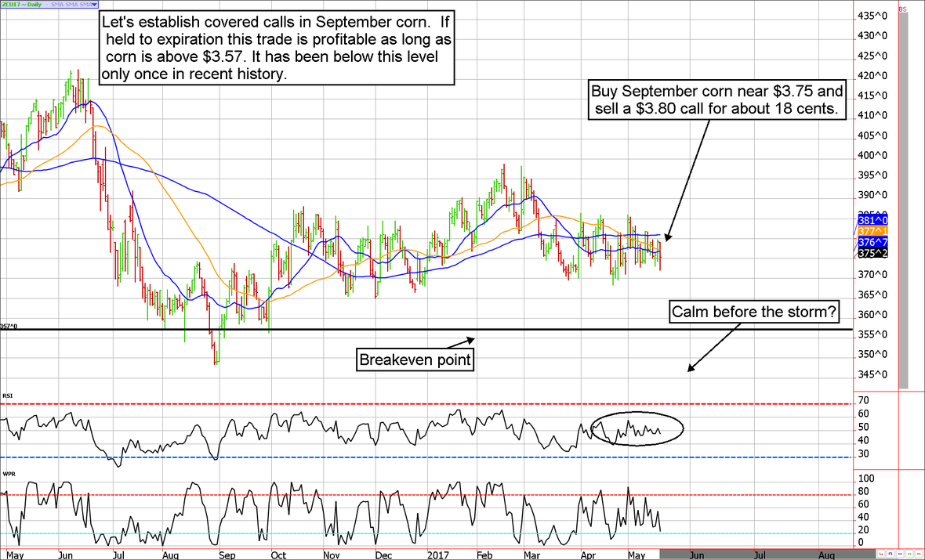Select the ZCU17 Daily chart tab

(22, 5)
